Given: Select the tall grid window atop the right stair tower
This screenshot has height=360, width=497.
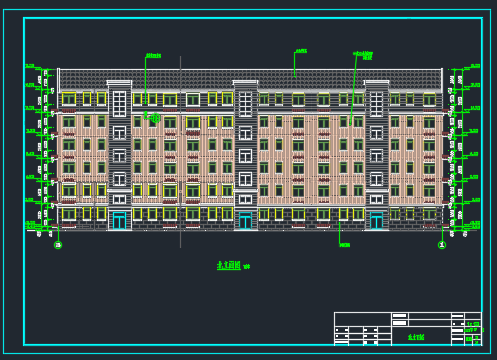Looking at the screenshot, I should (376, 104).
